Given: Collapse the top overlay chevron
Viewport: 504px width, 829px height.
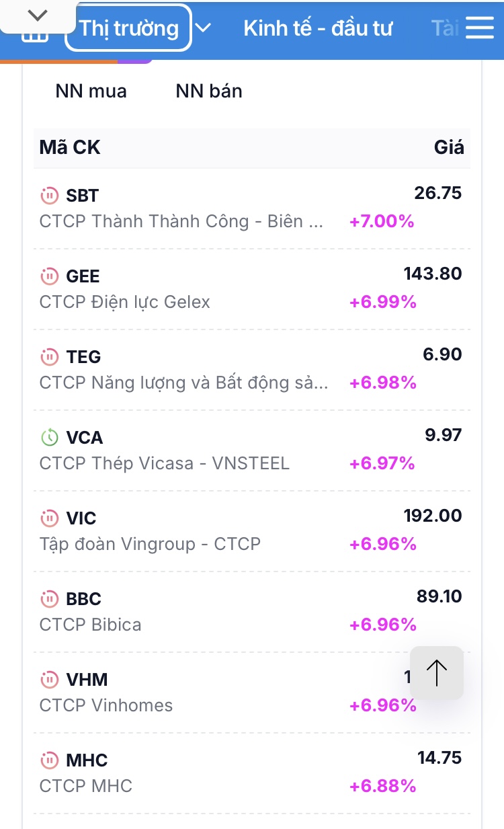Looking at the screenshot, I should 38,15.
